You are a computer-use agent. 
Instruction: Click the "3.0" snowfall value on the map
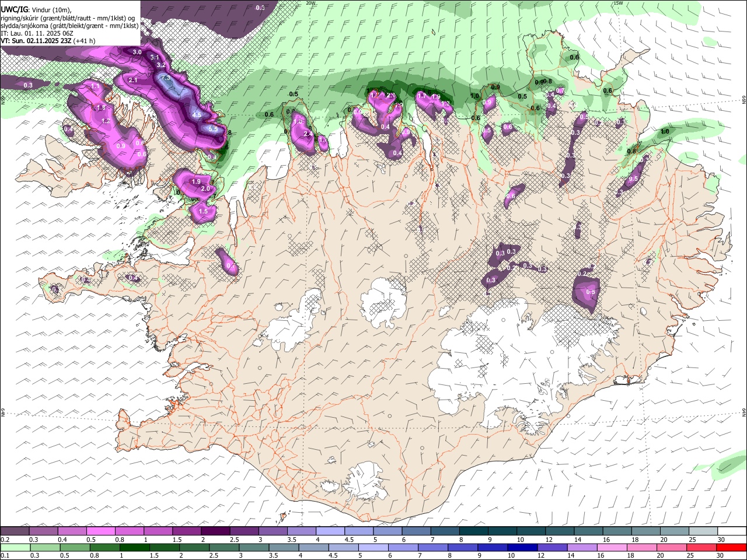[x=137, y=52]
